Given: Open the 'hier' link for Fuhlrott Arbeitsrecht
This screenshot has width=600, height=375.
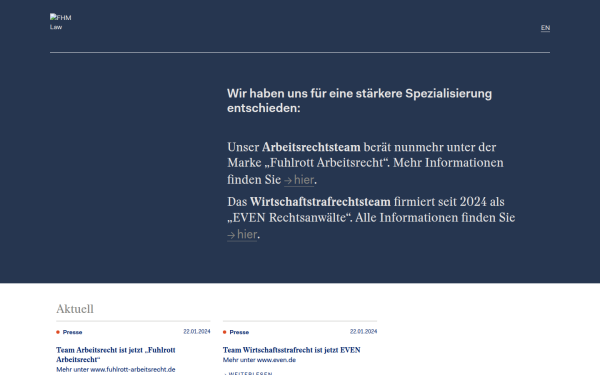Looking at the screenshot, I should click(299, 179).
